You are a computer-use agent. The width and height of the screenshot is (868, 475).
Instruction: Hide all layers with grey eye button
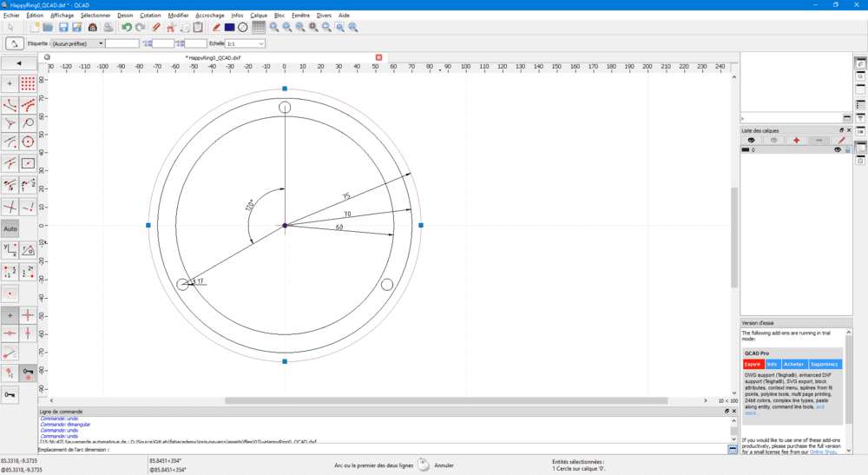point(774,141)
